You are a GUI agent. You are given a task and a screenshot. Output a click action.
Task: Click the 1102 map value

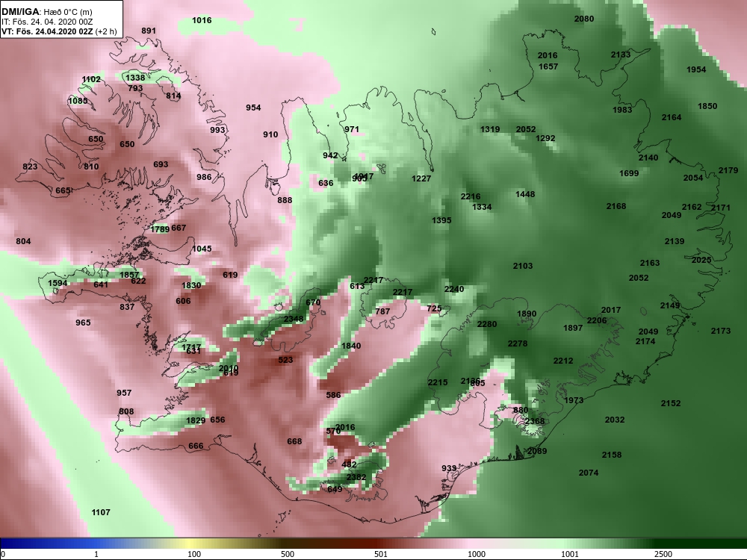[x=91, y=79]
